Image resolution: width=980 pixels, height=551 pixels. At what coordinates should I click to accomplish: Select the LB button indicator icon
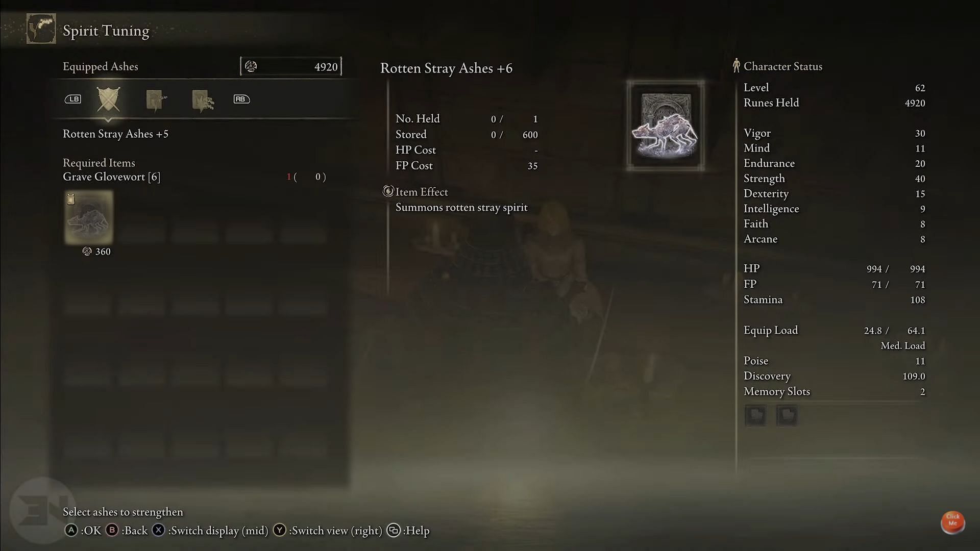pos(72,99)
